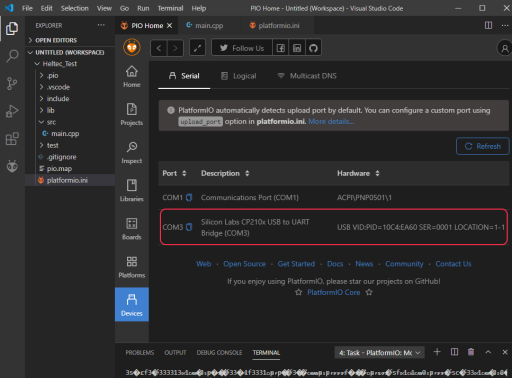Collapse Untitled (Workspace) section
Viewport: 512px width, 378px height.
pyautogui.click(x=70, y=53)
